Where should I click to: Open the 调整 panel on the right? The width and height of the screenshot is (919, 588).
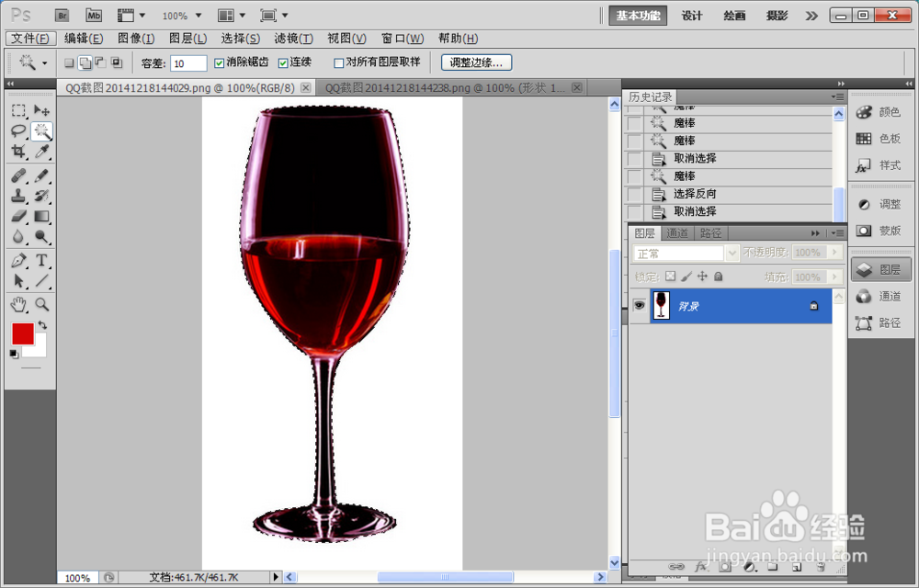pos(881,204)
